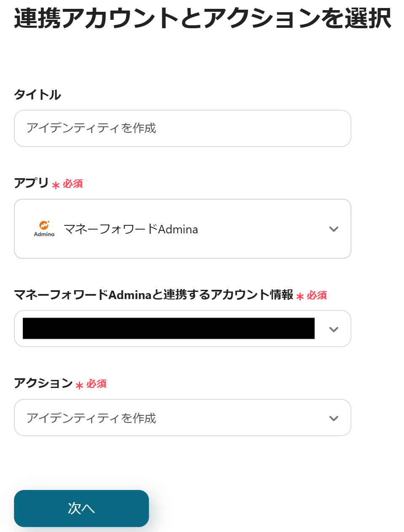Screen dimensions: 404x532
Task: Click the 必須 tag next to アクション
Action: 97,384
